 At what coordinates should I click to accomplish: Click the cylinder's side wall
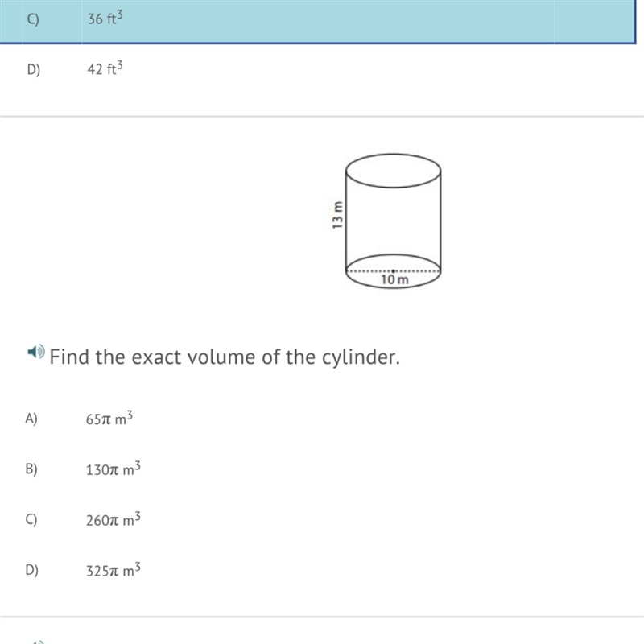[x=394, y=221]
